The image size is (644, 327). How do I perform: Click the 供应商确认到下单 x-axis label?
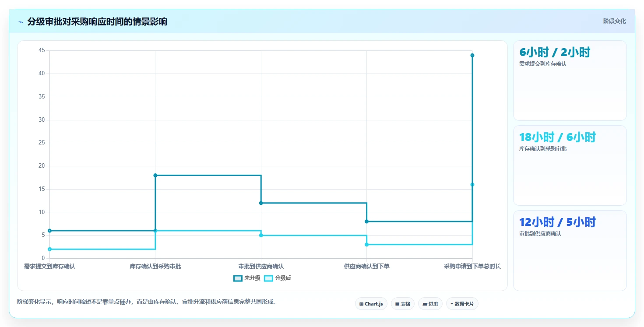point(367,266)
